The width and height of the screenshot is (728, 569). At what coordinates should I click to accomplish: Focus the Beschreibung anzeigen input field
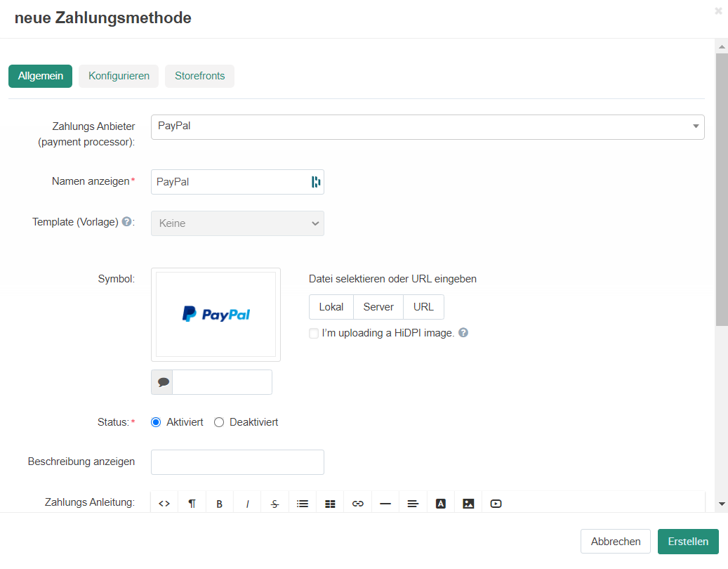click(237, 462)
